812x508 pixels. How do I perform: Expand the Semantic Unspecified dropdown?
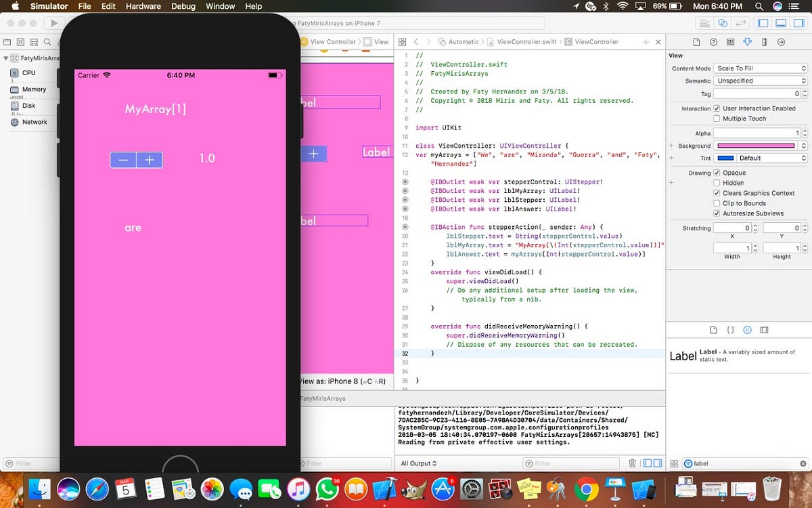tap(761, 81)
